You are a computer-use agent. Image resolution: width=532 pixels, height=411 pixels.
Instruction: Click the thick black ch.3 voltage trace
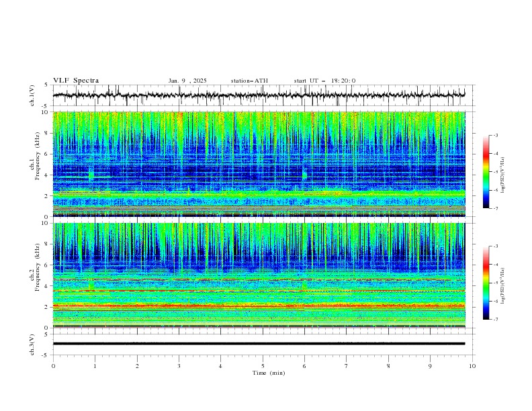tap(259, 344)
